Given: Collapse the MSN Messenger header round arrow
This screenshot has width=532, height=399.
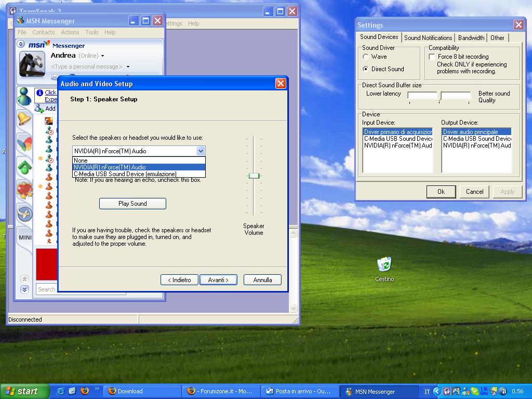Looking at the screenshot, I should click(21, 44).
